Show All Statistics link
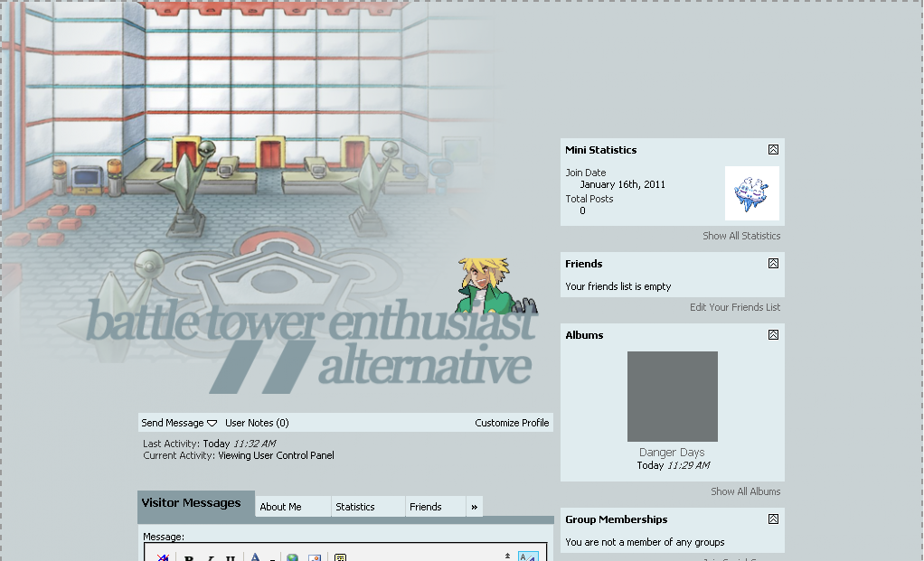The image size is (924, 561). click(x=741, y=236)
